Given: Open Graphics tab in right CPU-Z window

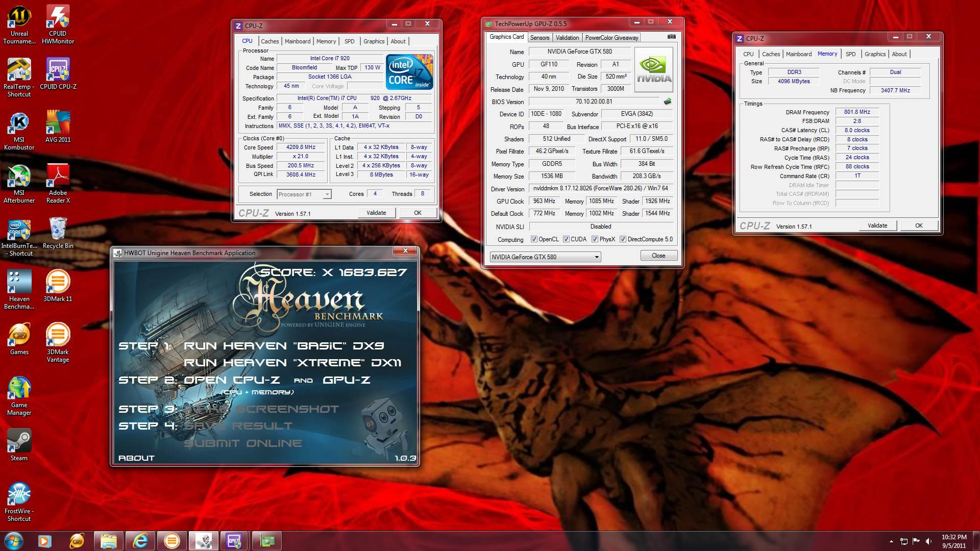Looking at the screenshot, I should pyautogui.click(x=875, y=54).
